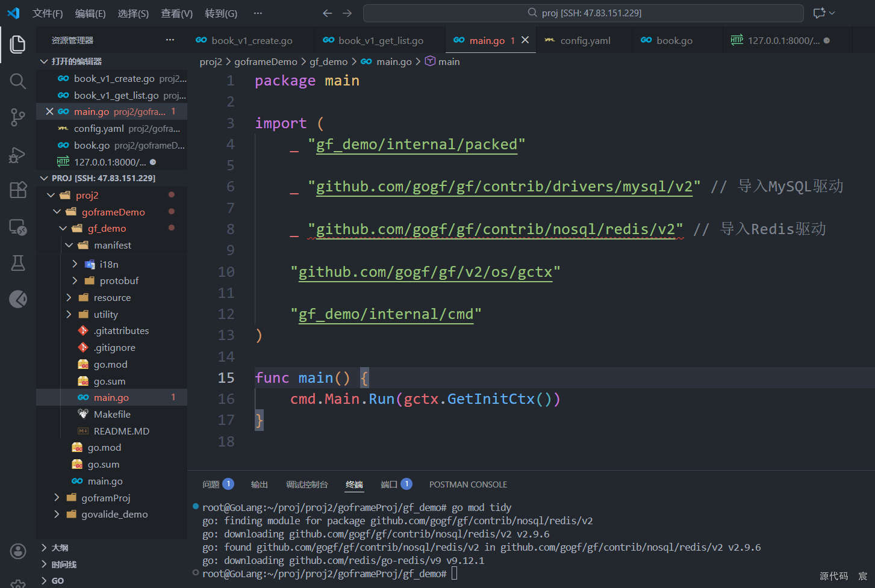Open the 文件(F) menu
875x588 pixels.
coord(48,13)
